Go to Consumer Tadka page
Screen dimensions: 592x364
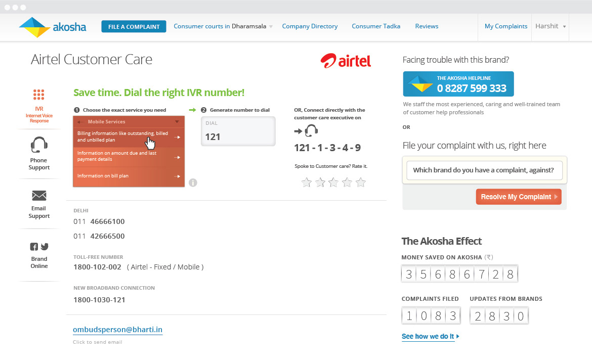tap(376, 26)
